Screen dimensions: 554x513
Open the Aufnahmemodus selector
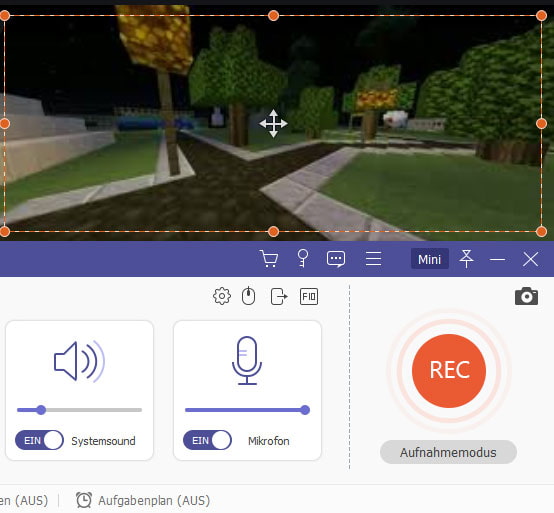click(448, 452)
